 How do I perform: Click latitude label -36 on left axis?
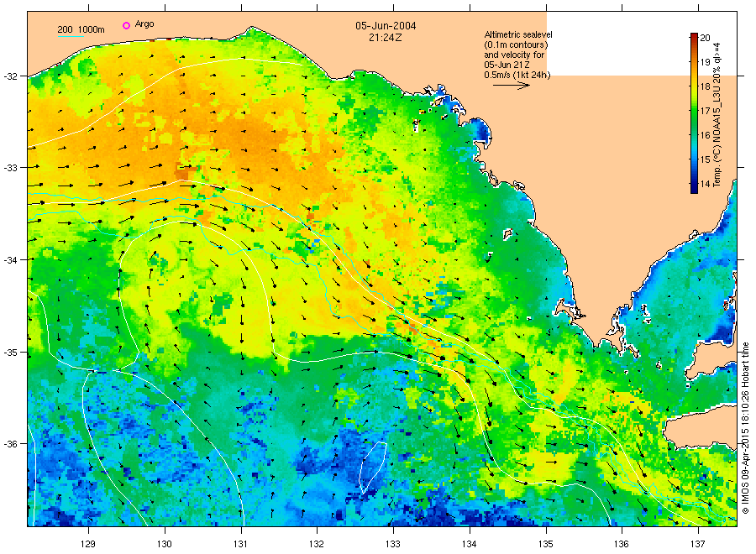pos(10,444)
